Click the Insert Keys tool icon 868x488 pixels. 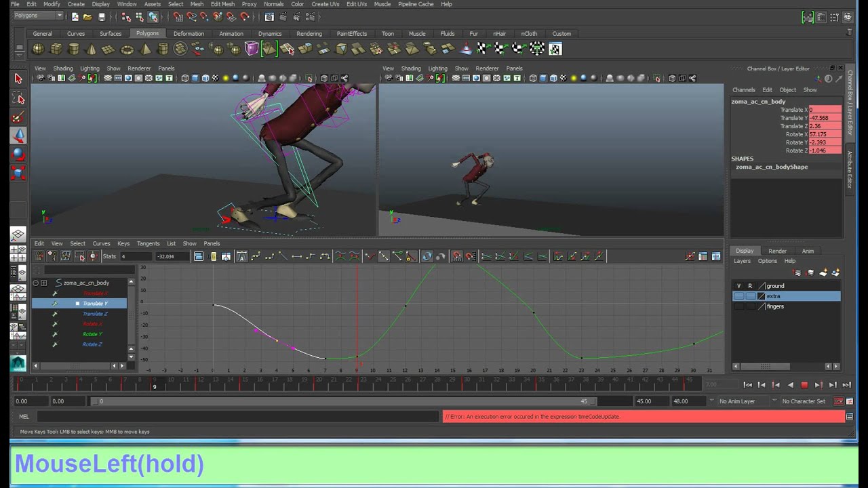coord(52,256)
